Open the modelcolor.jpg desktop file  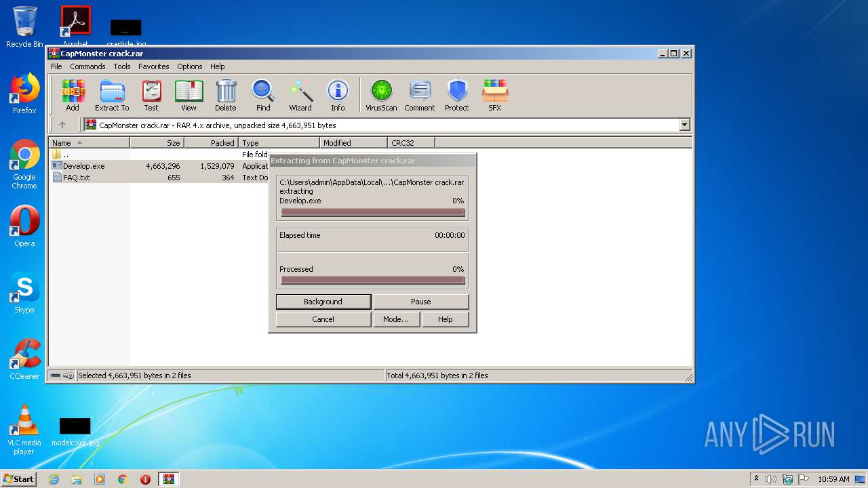(x=75, y=431)
